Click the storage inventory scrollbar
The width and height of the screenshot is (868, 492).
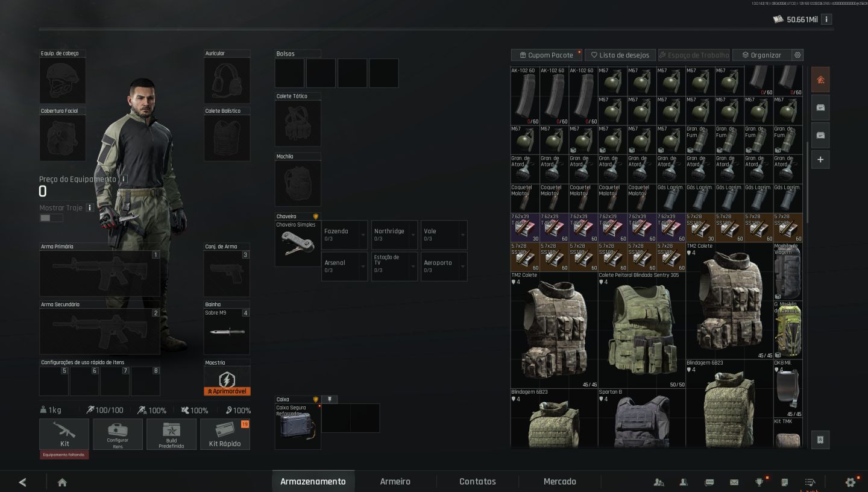[x=807, y=183]
